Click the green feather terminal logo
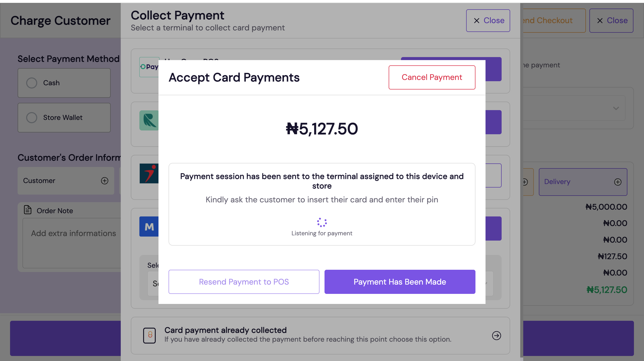The height and width of the screenshot is (361, 644). click(149, 120)
